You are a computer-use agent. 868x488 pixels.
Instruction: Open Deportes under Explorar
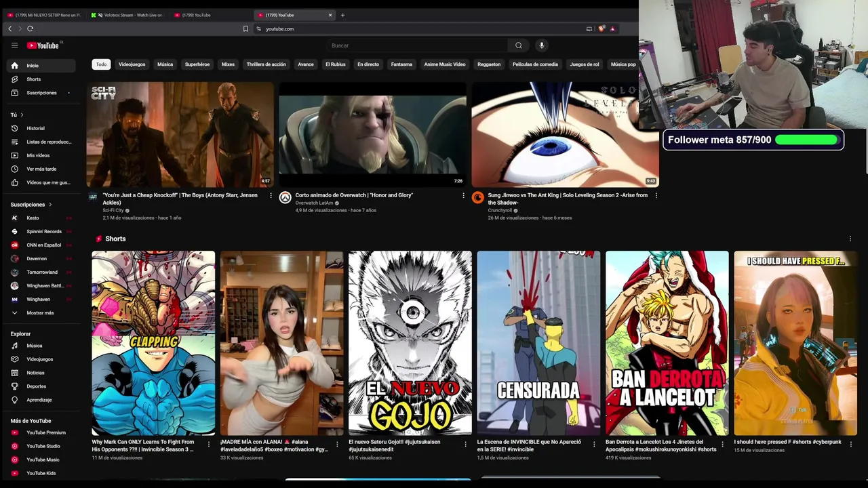click(x=41, y=386)
